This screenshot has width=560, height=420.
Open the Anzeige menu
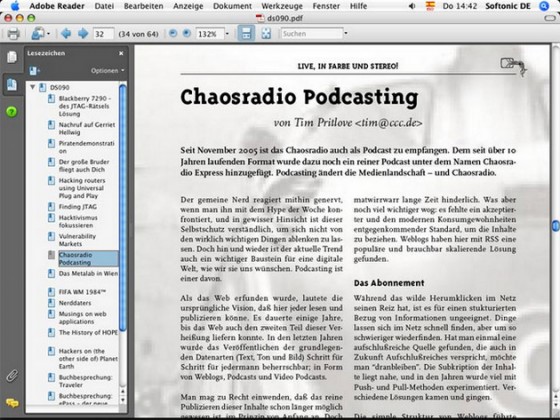(x=188, y=6)
